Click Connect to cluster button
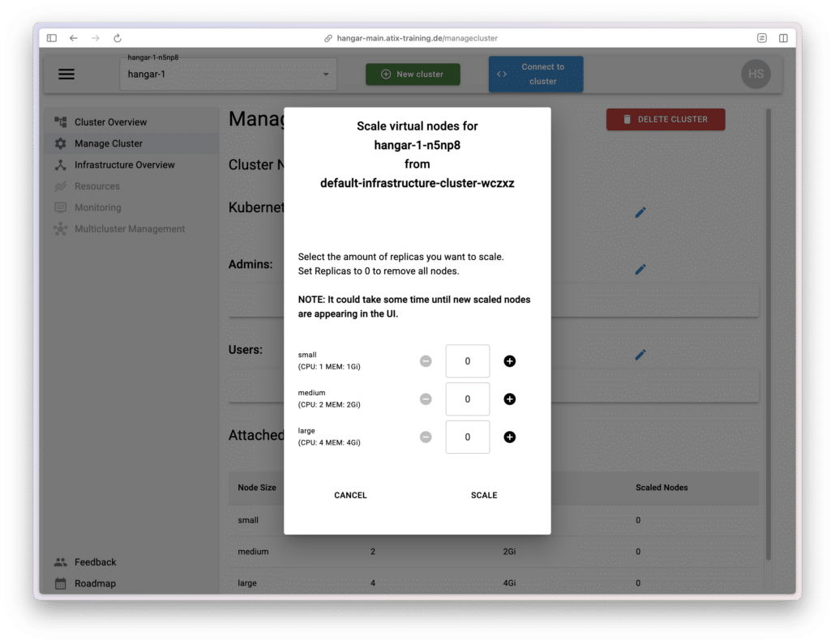Viewport: 835px width, 644px height. point(535,74)
